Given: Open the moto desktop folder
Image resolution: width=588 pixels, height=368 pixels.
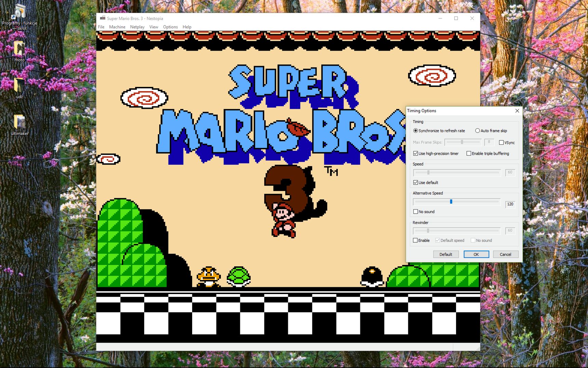Looking at the screenshot, I should [x=19, y=51].
